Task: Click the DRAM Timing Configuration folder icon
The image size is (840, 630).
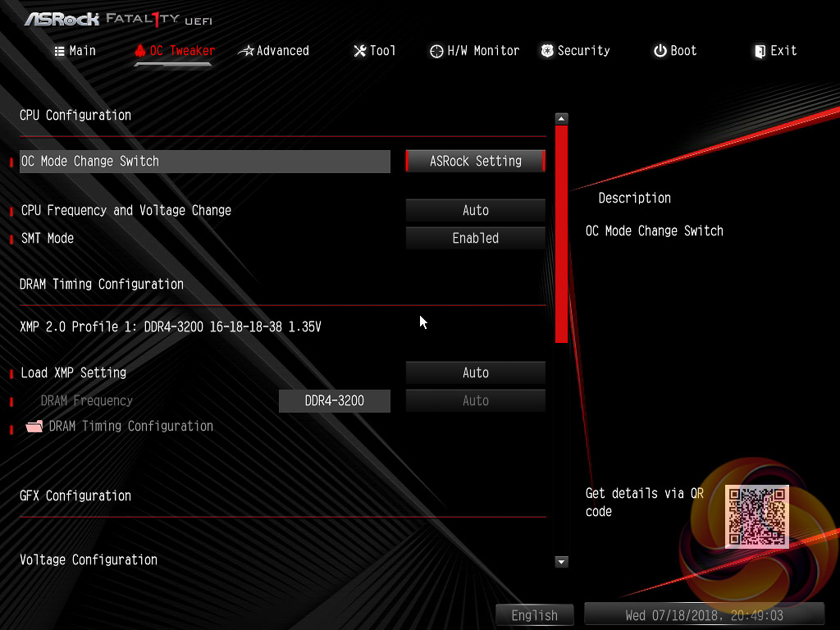Action: [34, 427]
